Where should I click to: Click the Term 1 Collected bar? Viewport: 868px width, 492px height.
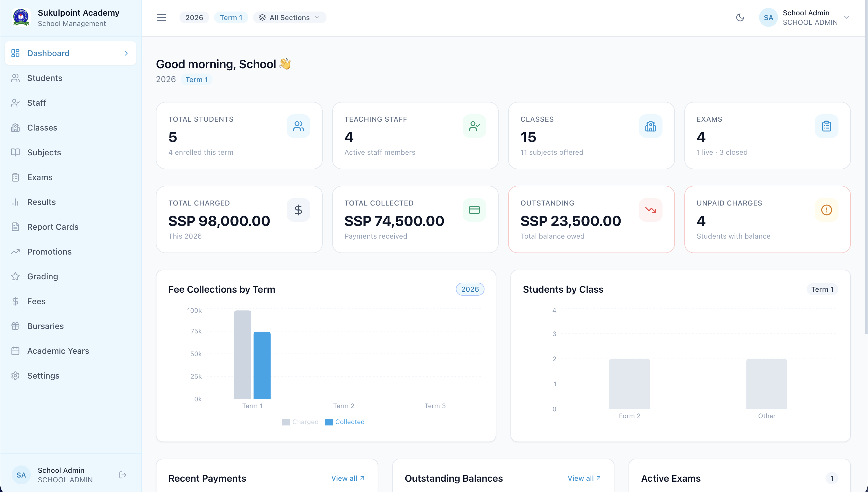point(262,365)
